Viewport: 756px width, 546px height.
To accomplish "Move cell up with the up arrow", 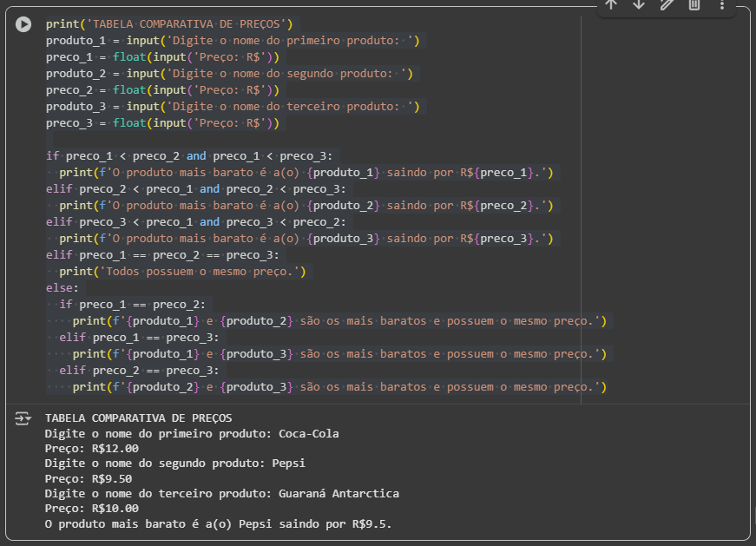I will [611, 5].
